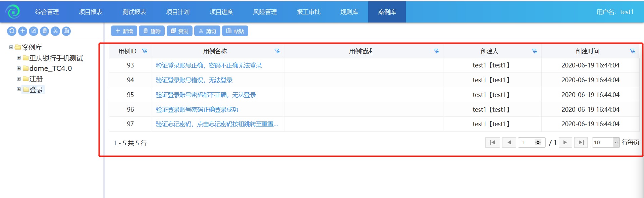The height and width of the screenshot is (198, 644).
Task: Click the round trash delete icon
Action: (x=45, y=31)
